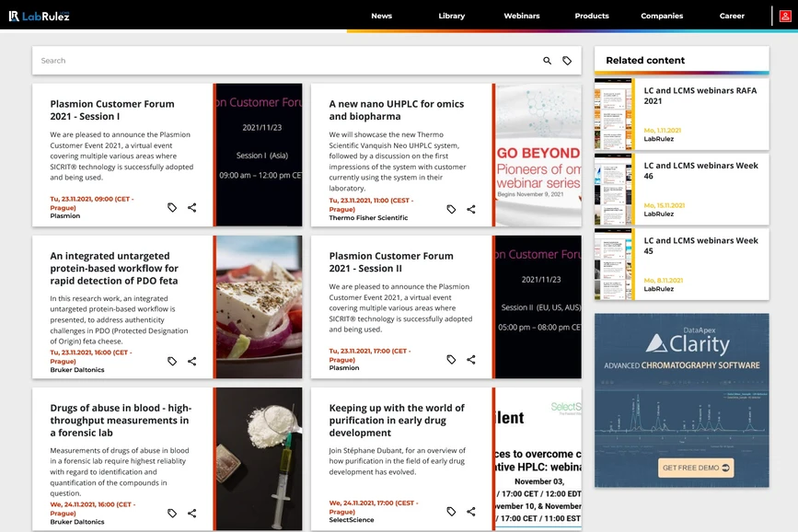The width and height of the screenshot is (798, 532).
Task: Share the Plasmion Customer Forum Session II webinar
Action: point(470,359)
